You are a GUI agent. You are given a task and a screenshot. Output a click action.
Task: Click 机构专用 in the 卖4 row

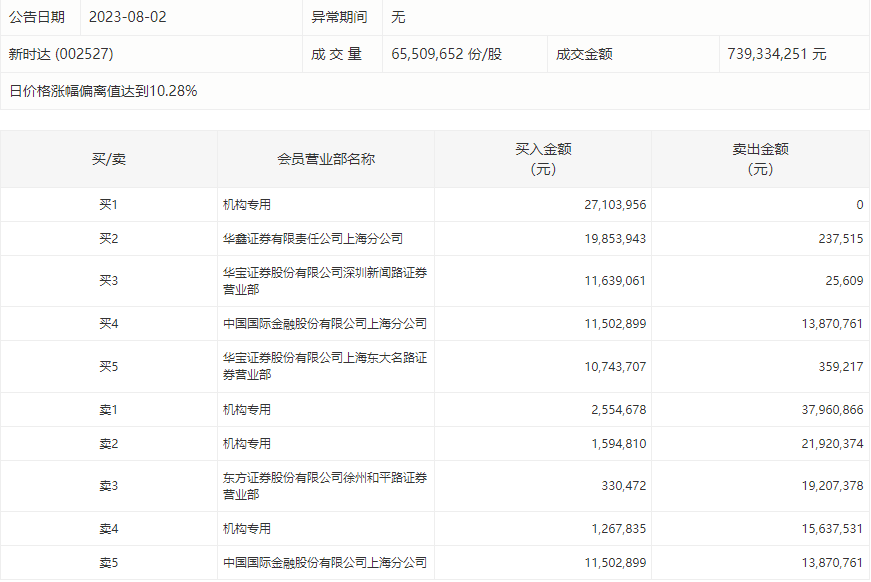(247, 528)
